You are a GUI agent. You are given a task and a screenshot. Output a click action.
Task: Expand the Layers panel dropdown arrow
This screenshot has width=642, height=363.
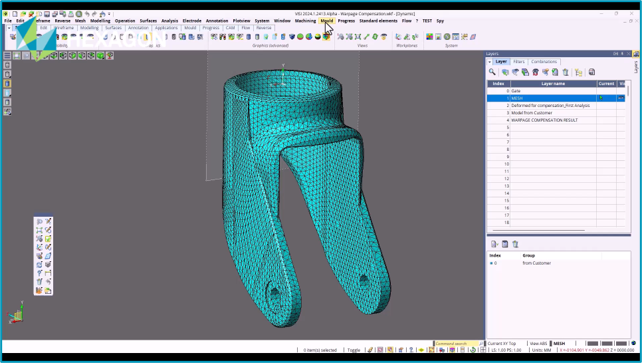[x=490, y=62]
